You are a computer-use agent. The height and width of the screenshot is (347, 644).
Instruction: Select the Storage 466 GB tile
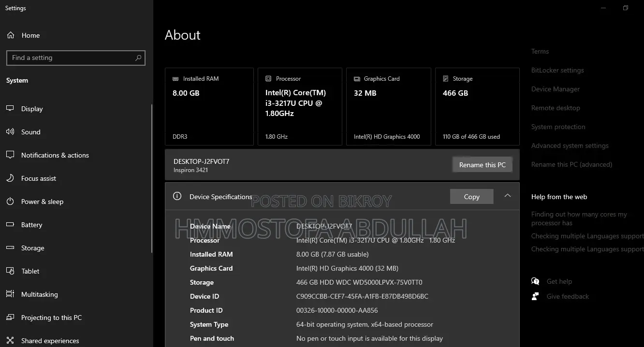pyautogui.click(x=478, y=106)
